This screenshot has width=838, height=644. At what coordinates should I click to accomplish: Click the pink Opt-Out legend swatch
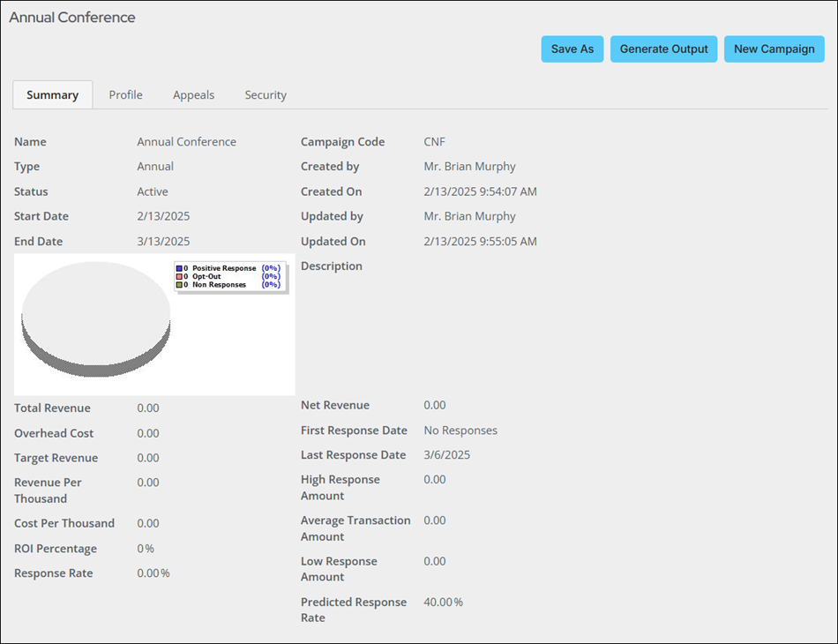[180, 276]
